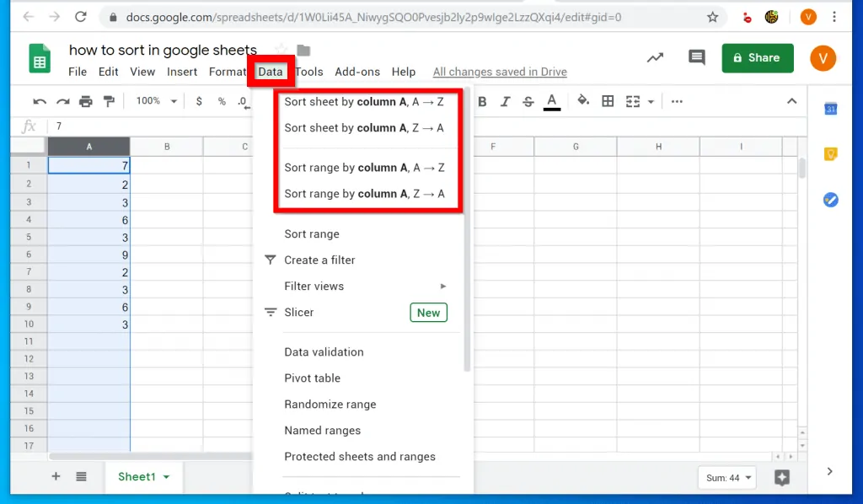
Task: Open the Google Keep side panel
Action: click(829, 153)
